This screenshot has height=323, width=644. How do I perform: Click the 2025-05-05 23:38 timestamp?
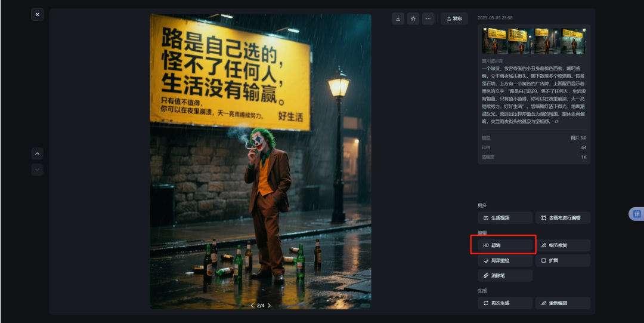[x=495, y=18]
